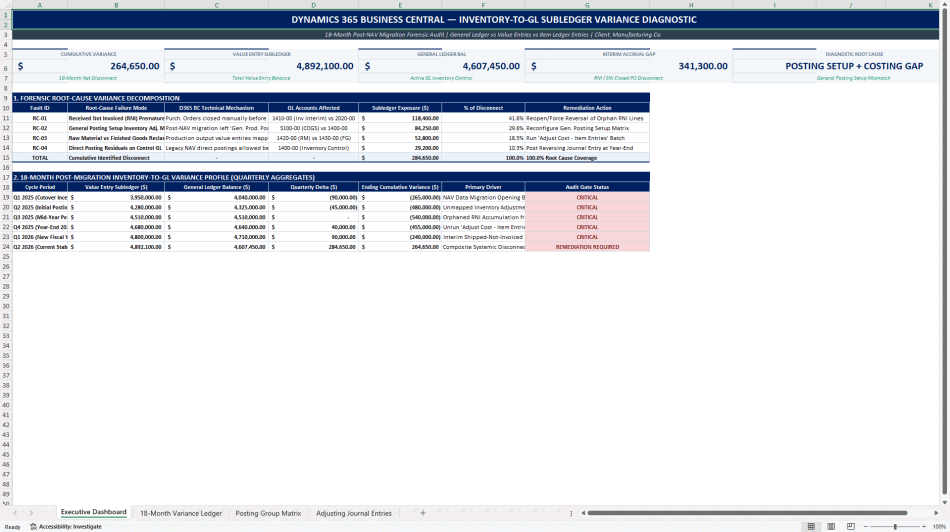This screenshot has height=532, width=950.
Task: Click the zoom out minus icon
Action: [x=866, y=527]
